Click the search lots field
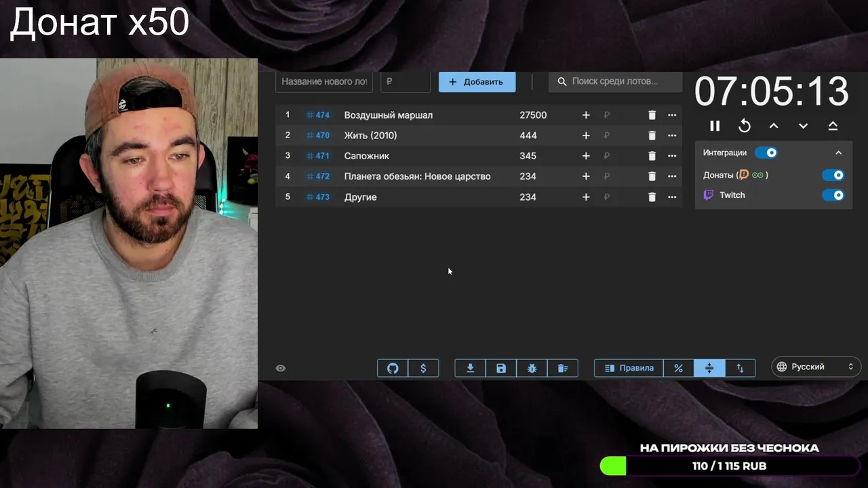The image size is (868, 488). click(x=615, y=81)
